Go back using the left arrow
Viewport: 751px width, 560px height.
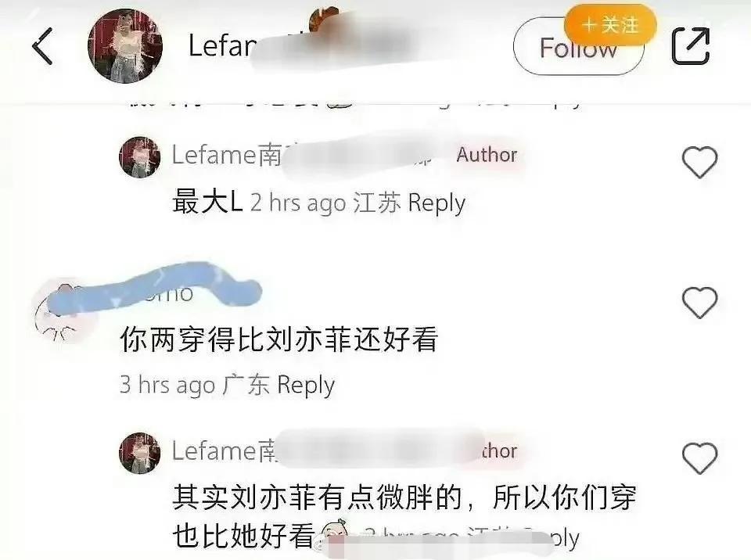[x=42, y=46]
